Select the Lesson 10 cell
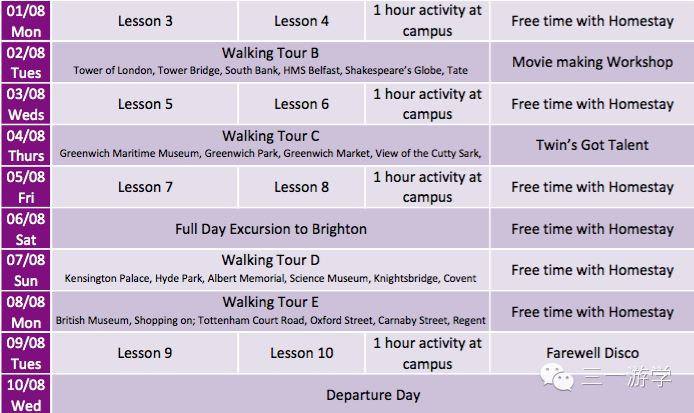 pyautogui.click(x=301, y=353)
